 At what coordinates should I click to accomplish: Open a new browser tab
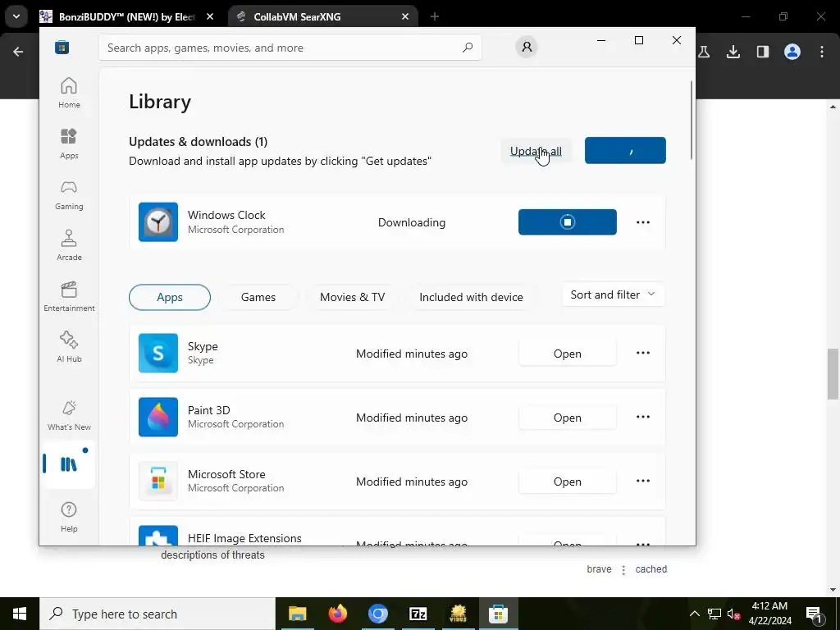(435, 16)
